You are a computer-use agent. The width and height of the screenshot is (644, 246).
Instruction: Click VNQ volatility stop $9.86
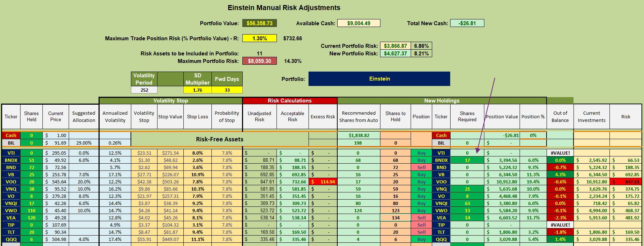point(144,189)
